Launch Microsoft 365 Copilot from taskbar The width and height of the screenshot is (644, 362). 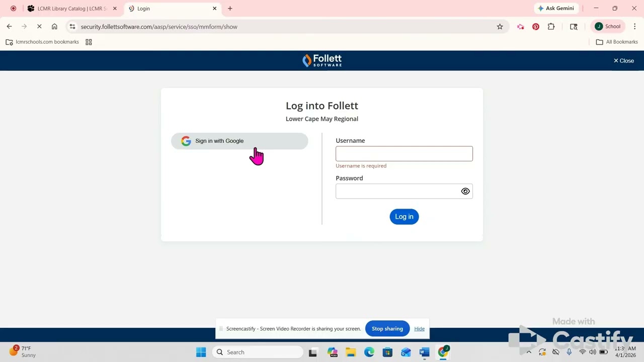(x=332, y=352)
